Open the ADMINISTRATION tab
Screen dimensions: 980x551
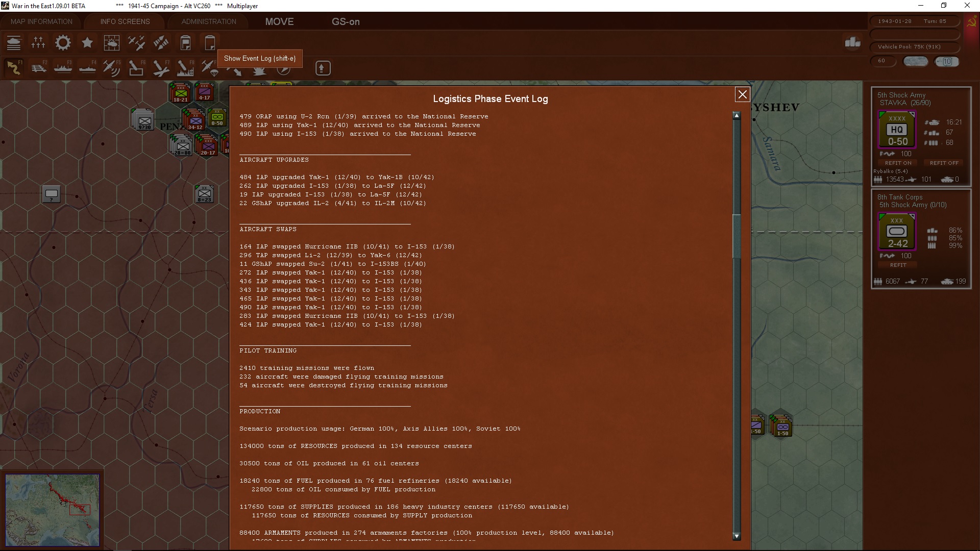(209, 21)
